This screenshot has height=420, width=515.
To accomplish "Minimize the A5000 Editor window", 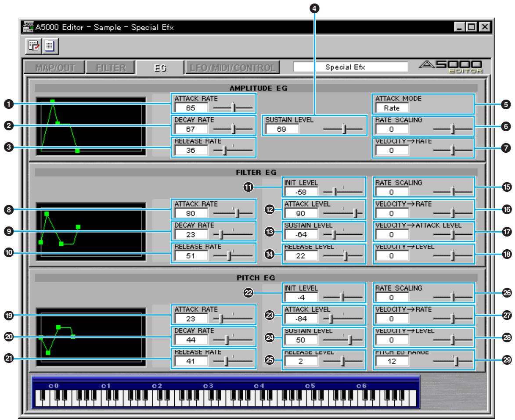I will click(x=460, y=27).
